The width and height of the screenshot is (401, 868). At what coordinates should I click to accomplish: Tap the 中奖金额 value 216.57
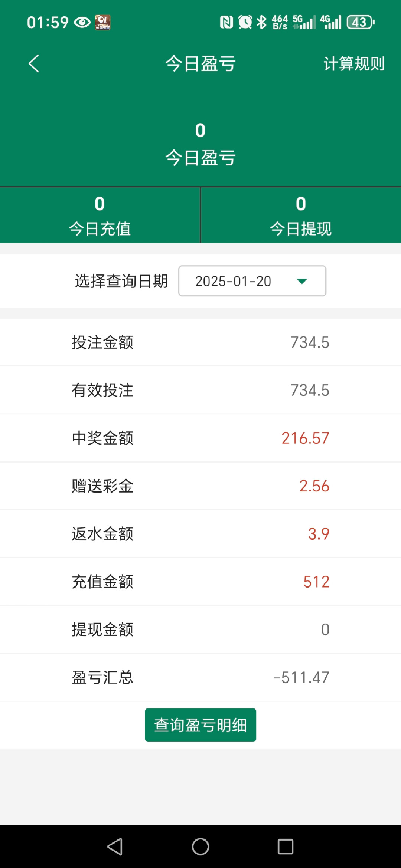point(305,438)
